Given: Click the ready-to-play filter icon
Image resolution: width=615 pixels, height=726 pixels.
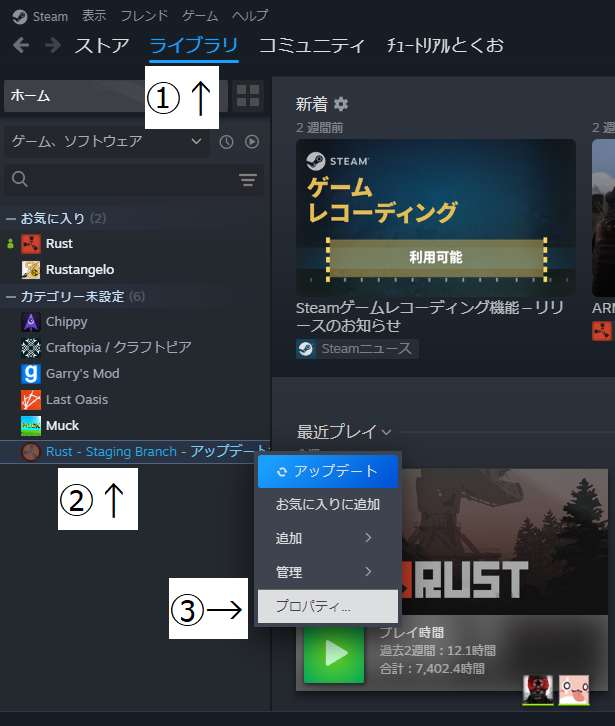Looking at the screenshot, I should pos(252,142).
